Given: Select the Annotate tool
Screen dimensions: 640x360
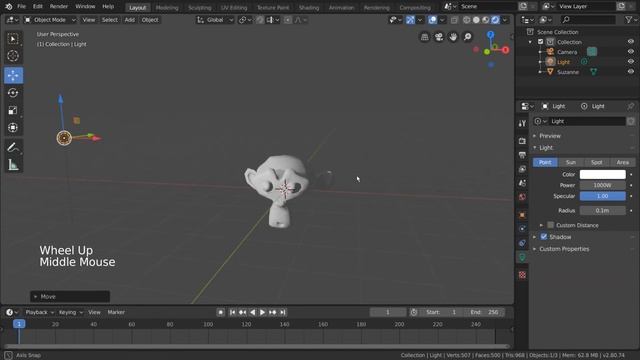Looking at the screenshot, I should (13, 147).
